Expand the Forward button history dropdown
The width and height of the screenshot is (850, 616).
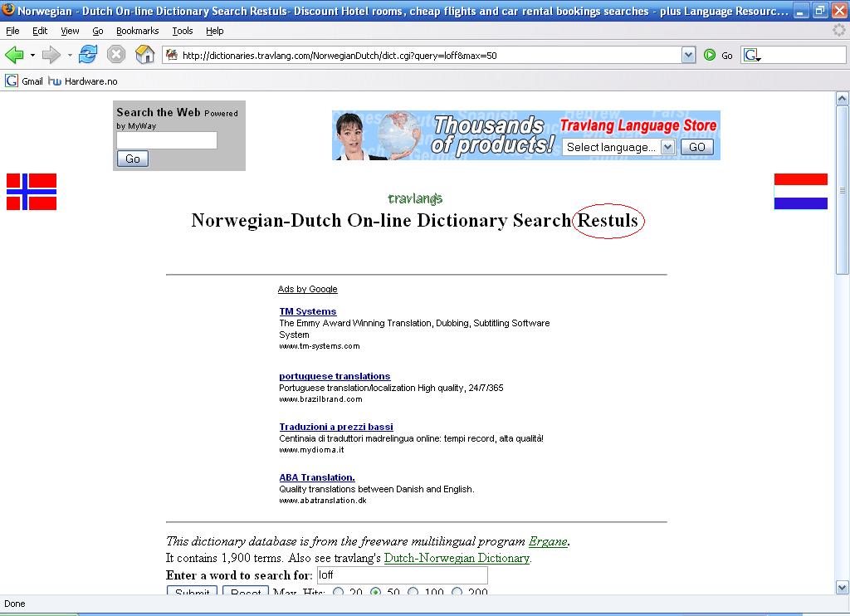coord(70,55)
